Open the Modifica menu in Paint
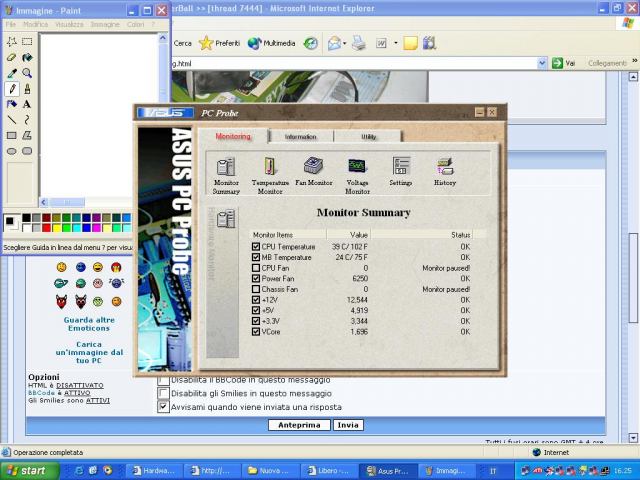 click(x=36, y=24)
